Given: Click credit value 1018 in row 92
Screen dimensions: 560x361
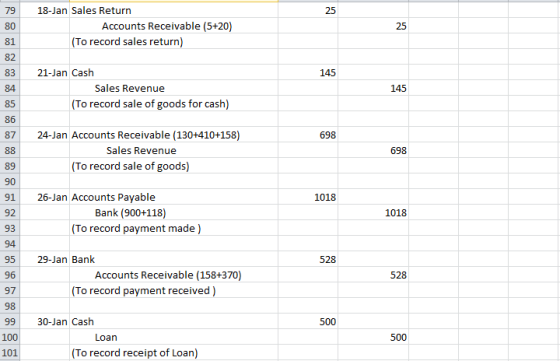Looking at the screenshot, I should tap(373, 213).
